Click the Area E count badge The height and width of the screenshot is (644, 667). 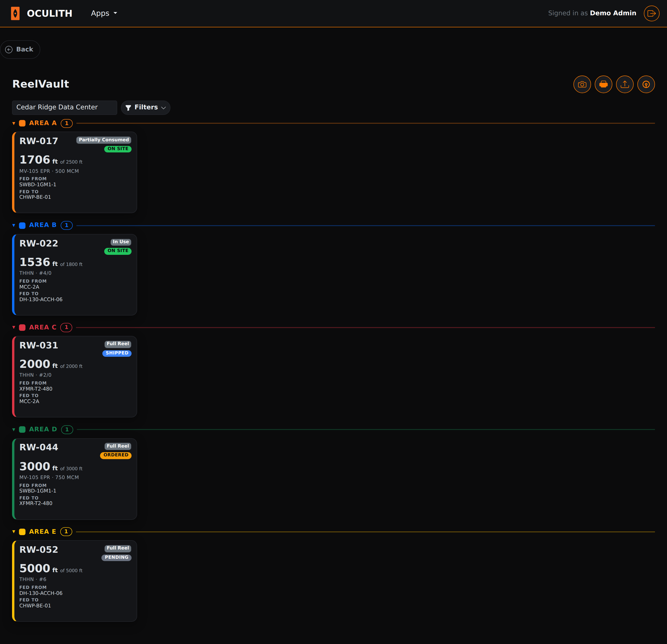coord(66,532)
